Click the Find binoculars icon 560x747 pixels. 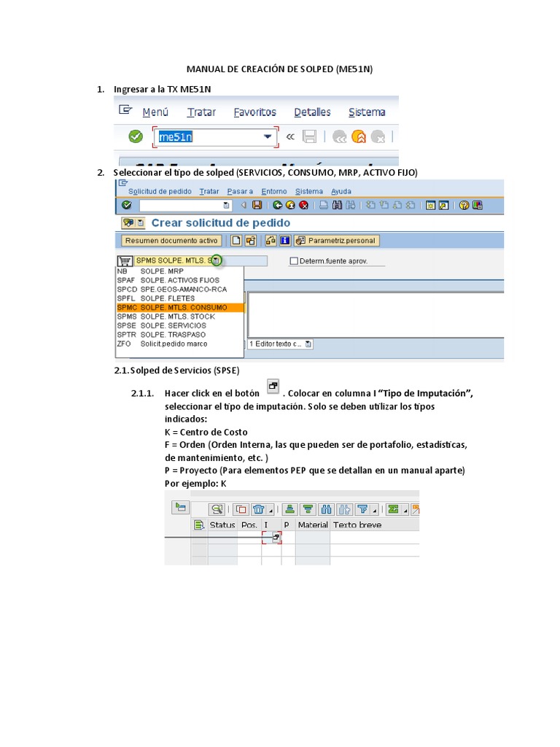337,205
